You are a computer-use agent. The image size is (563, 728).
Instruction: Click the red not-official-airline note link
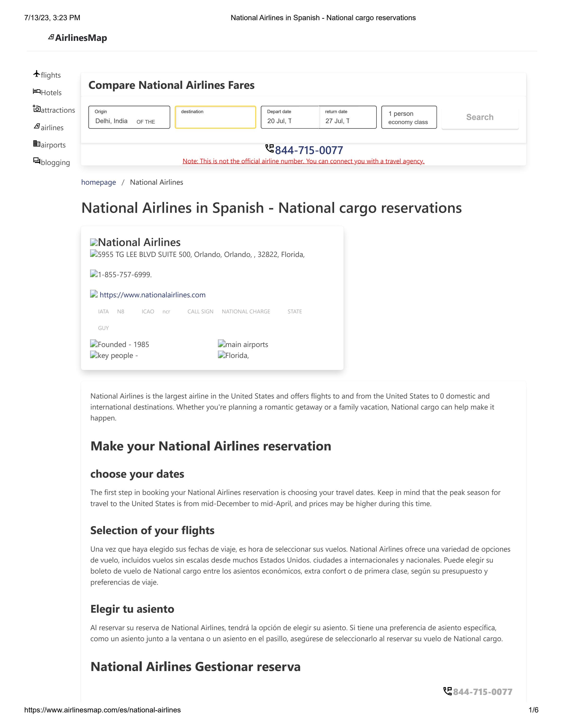pos(303,161)
